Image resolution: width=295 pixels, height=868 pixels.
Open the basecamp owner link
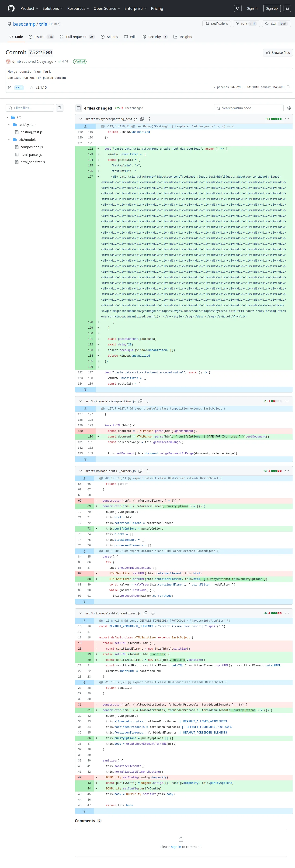coord(24,24)
